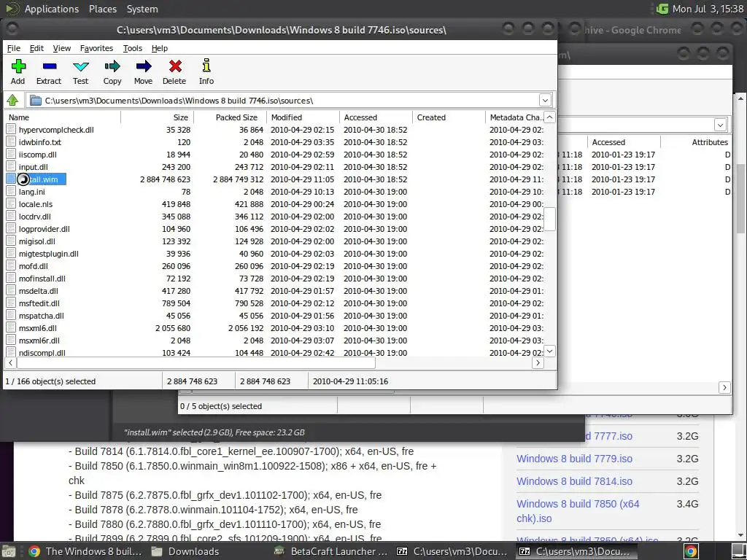
Task: Switch to Chrome 'The Windows 8 buil...' taskbar item
Action: [85, 551]
